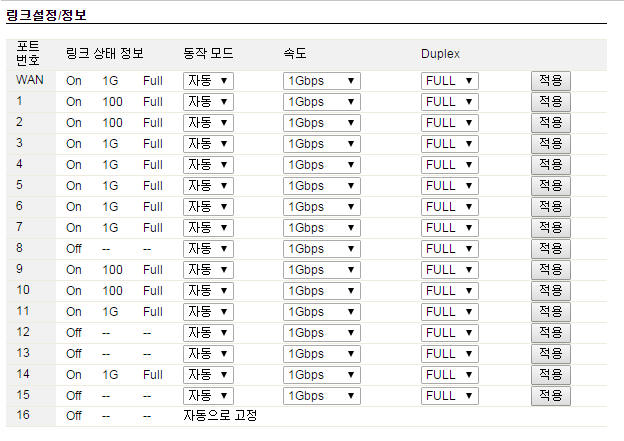Open port 12 Duplex dropdown
This screenshot has height=441, width=624.
[x=450, y=333]
